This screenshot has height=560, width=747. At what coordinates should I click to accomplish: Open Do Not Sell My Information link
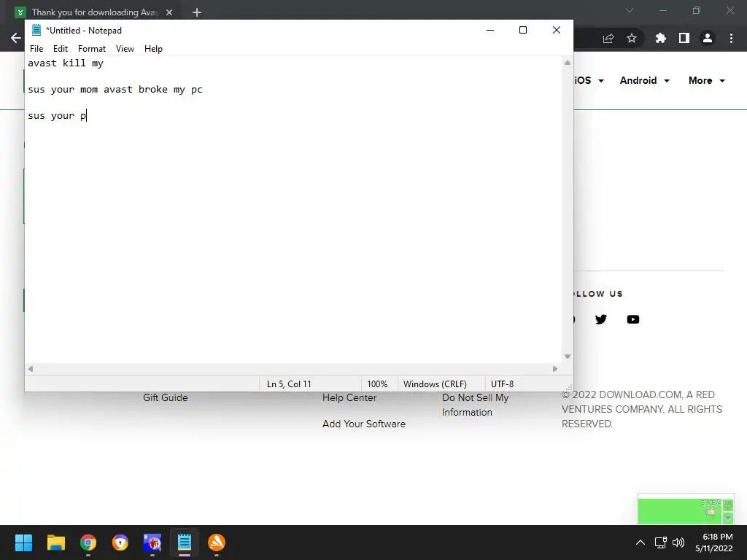click(x=475, y=405)
